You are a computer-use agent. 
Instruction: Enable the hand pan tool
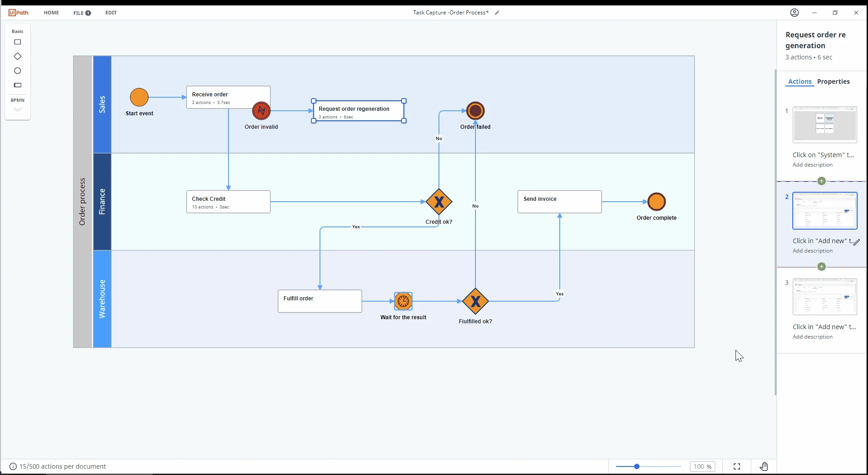tap(764, 466)
